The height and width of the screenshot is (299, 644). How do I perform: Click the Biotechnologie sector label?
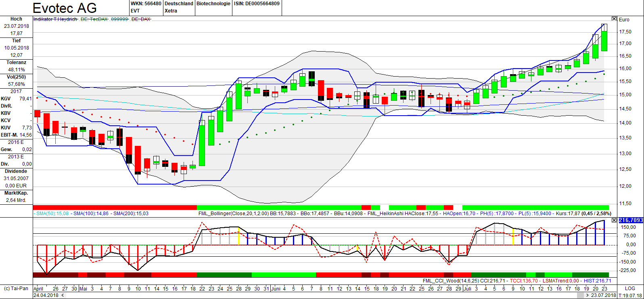click(213, 4)
